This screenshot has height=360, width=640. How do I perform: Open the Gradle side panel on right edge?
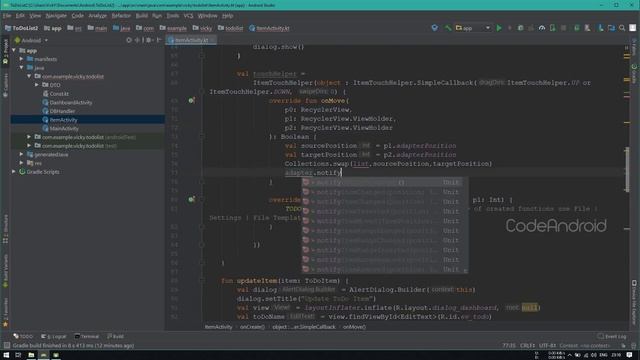pos(634,73)
